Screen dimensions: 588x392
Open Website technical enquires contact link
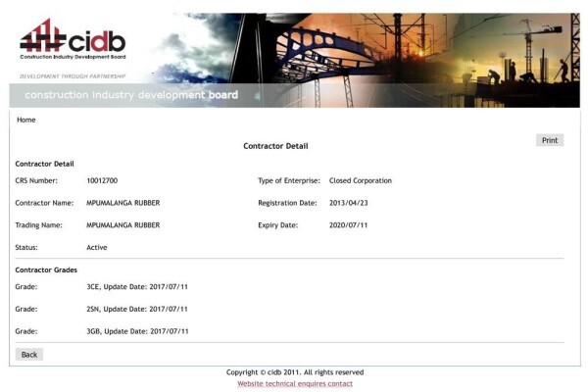click(295, 384)
